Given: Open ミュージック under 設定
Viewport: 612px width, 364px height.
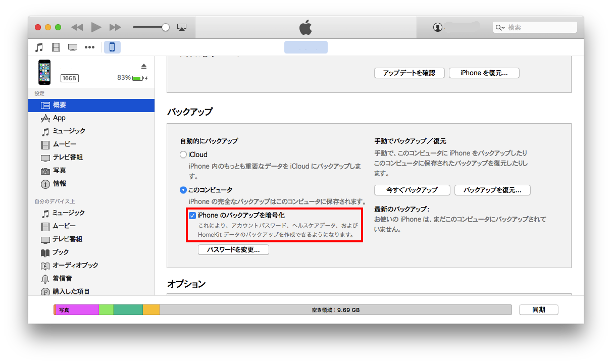Looking at the screenshot, I should point(91,131).
